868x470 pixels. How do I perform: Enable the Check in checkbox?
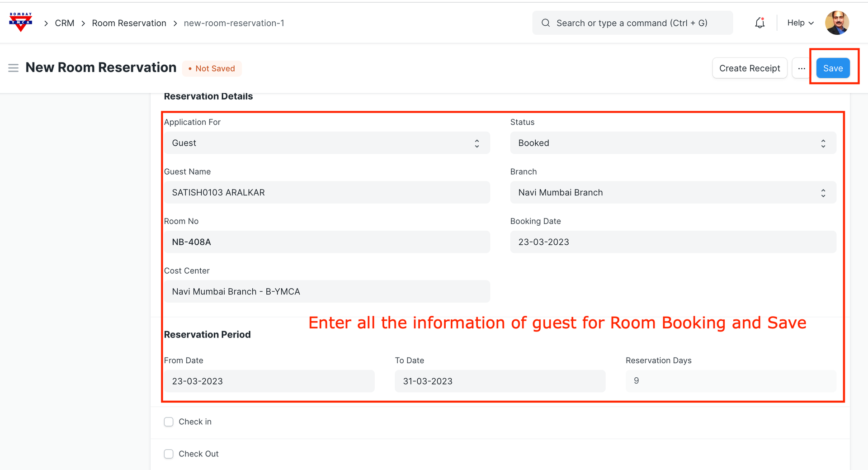point(169,422)
